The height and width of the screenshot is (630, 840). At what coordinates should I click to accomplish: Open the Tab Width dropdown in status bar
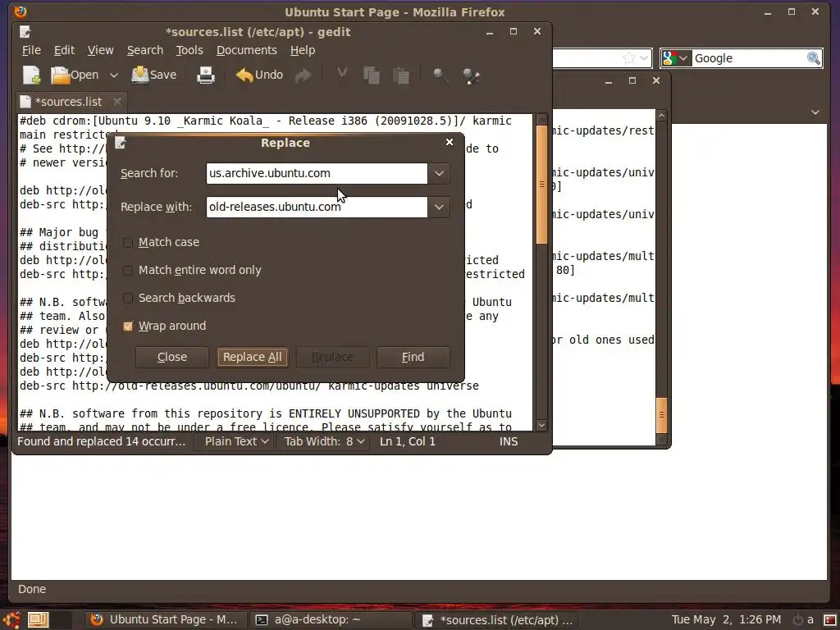coord(323,441)
